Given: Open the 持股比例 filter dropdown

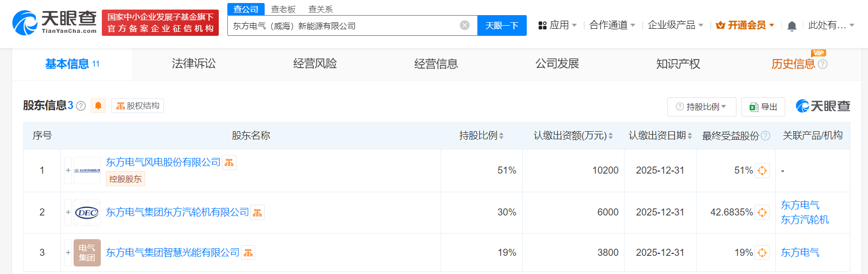Looking at the screenshot, I should 701,107.
